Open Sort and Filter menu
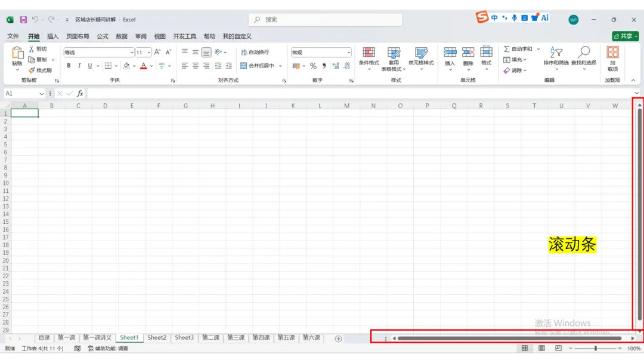 click(x=556, y=58)
